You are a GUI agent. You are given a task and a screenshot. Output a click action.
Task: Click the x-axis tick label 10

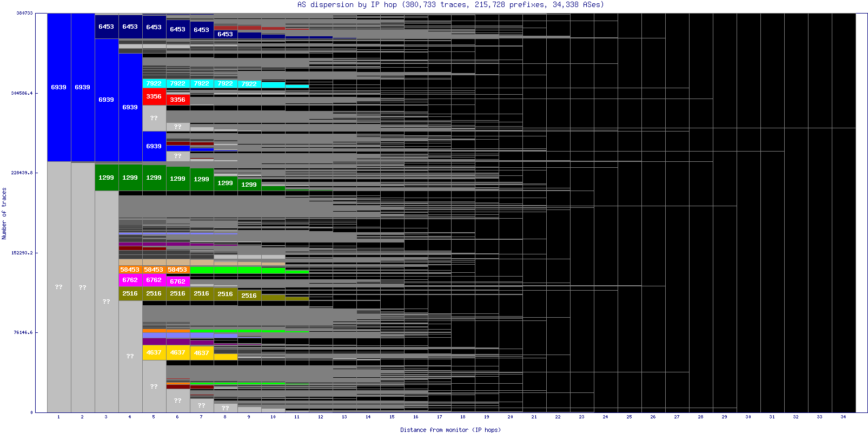273,417
